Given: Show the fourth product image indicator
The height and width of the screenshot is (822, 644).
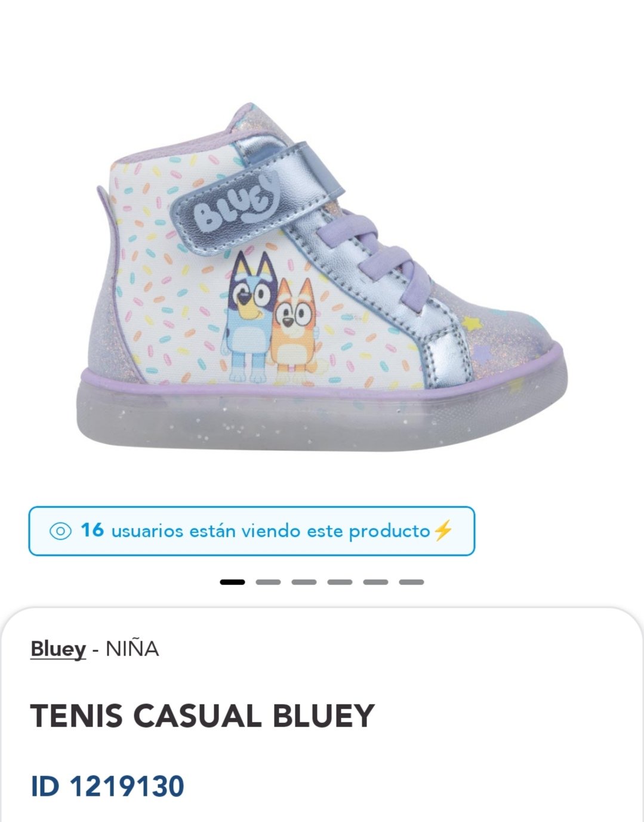Looking at the screenshot, I should click(x=340, y=582).
